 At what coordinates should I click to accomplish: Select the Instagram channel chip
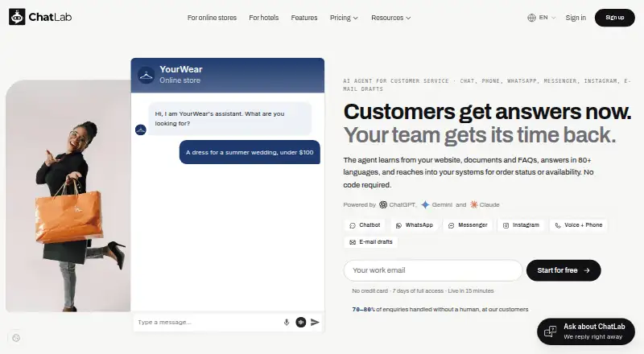click(521, 225)
